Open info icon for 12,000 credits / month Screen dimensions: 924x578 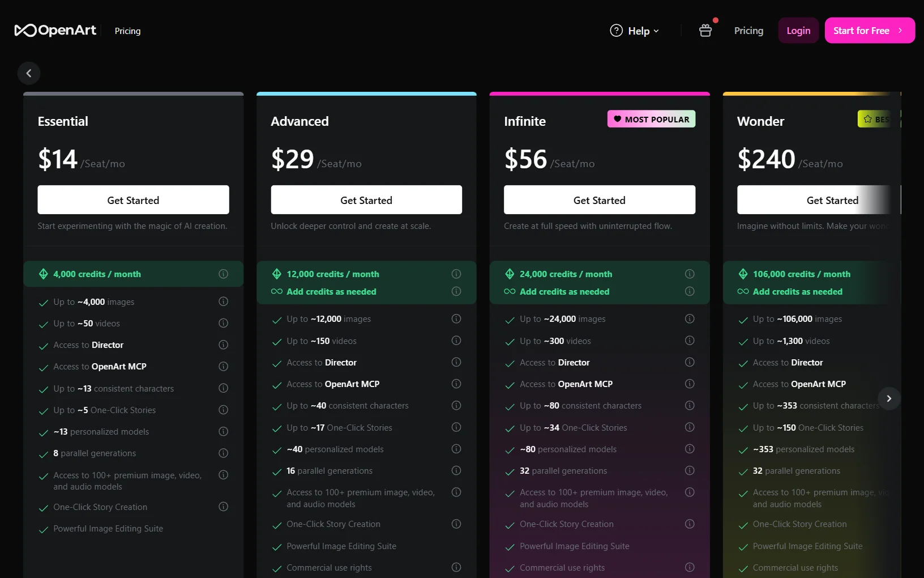pos(456,274)
